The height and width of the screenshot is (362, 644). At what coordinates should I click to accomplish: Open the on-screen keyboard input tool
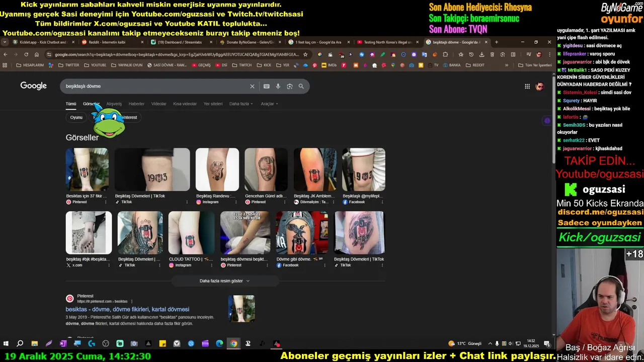pos(267,86)
